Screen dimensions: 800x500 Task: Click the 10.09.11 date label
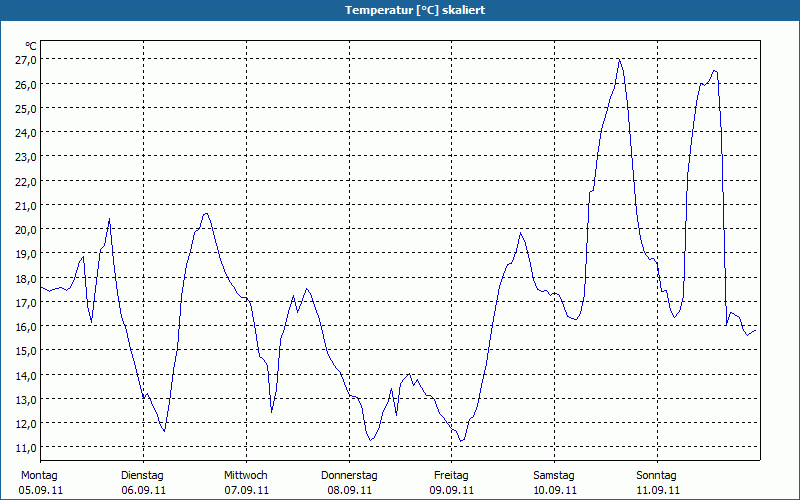555,490
